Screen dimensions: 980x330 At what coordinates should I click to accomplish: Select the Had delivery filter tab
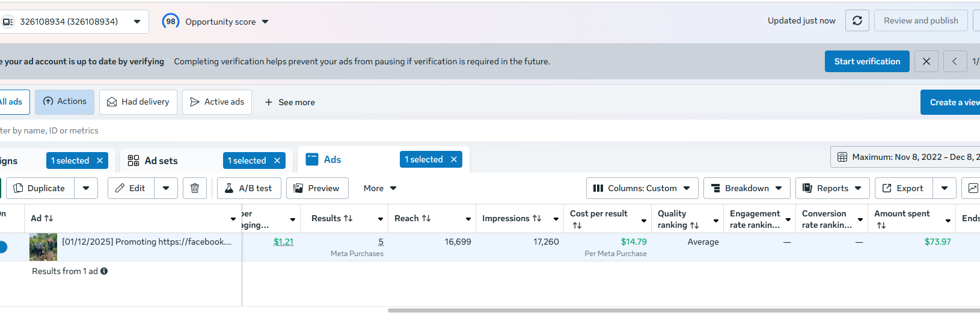coord(138,102)
